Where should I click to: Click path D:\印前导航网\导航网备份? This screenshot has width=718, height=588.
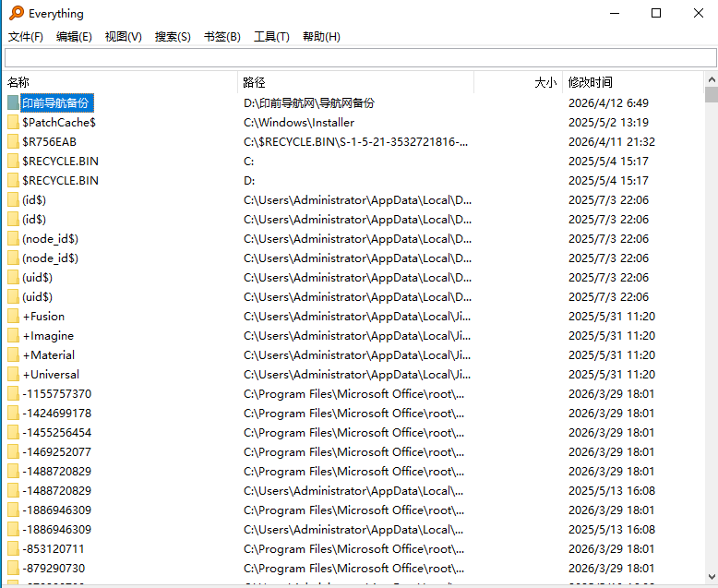tap(309, 103)
